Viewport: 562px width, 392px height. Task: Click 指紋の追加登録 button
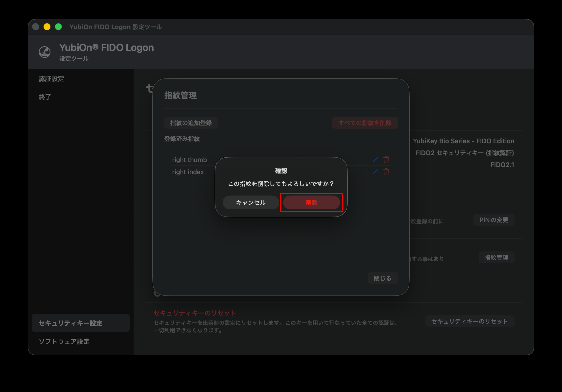[x=191, y=123]
